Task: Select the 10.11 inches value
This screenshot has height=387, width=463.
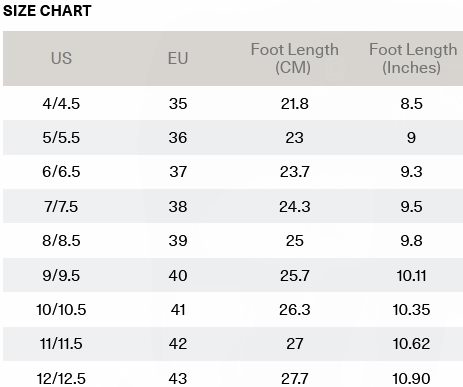Action: 412,276
